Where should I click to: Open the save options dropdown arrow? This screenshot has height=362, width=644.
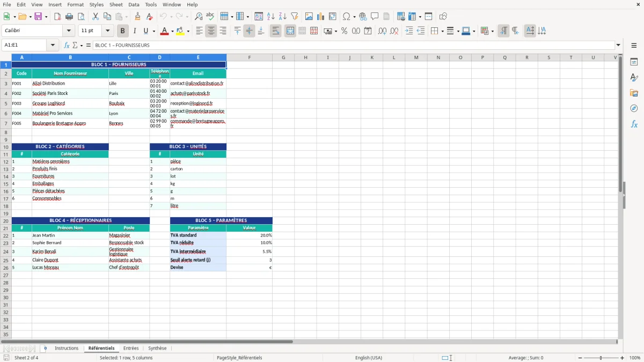[x=46, y=17]
